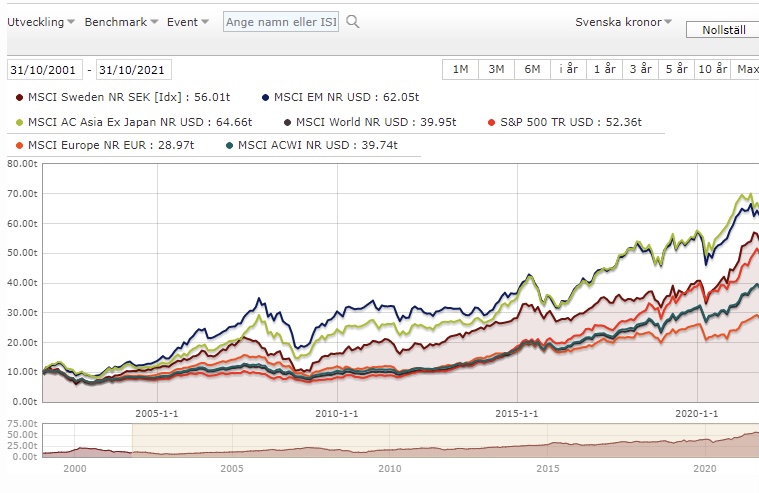Click the MSCI AC Asia Ex Japan legend label
This screenshot has width=759, height=493.
(140, 122)
